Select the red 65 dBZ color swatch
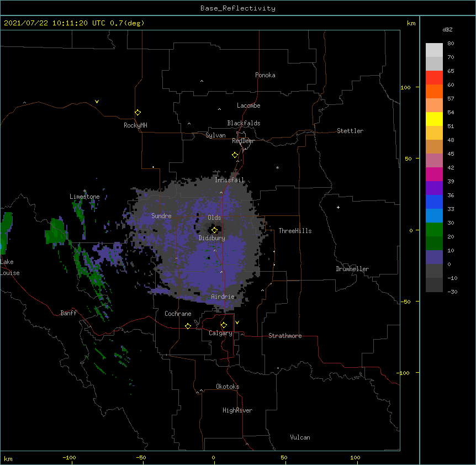 [x=434, y=77]
